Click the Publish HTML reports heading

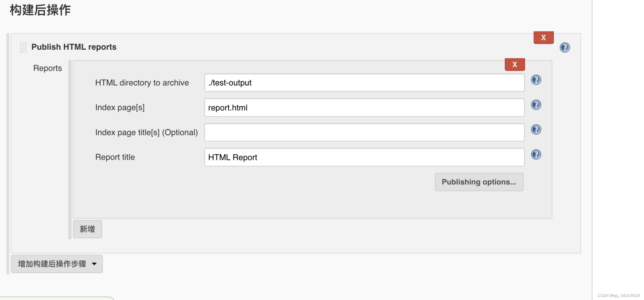[74, 47]
